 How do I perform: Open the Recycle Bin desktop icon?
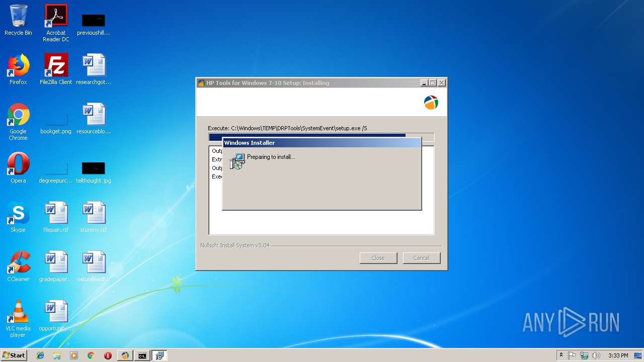click(18, 20)
